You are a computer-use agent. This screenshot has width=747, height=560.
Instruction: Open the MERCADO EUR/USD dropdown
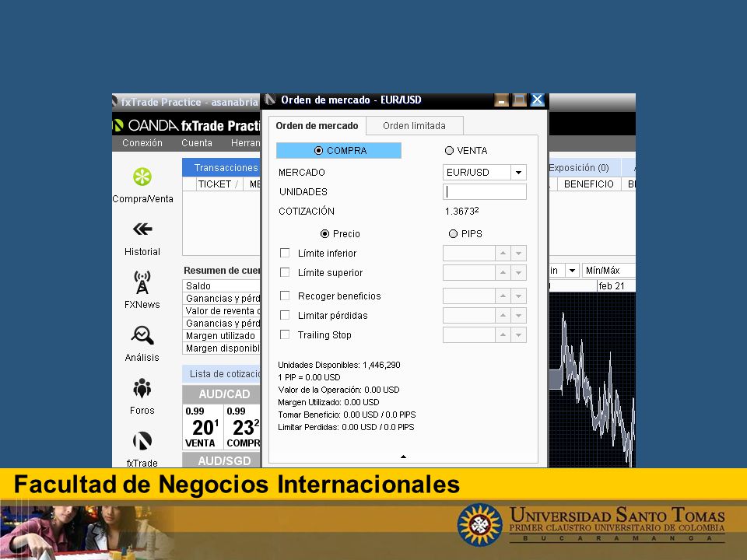click(518, 173)
